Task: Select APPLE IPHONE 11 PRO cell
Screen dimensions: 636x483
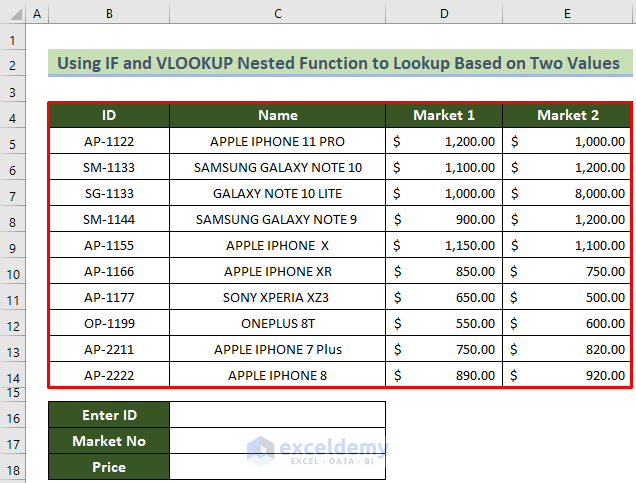Action: click(277, 141)
